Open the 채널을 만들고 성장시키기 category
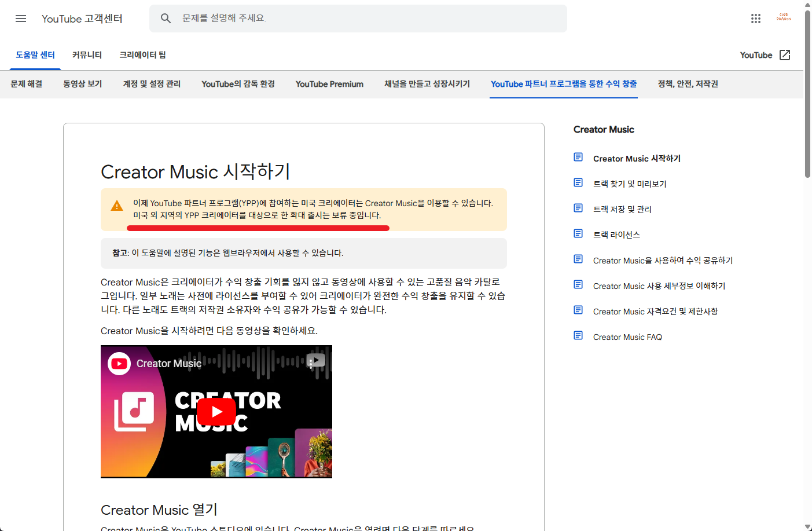The image size is (812, 531). (x=427, y=84)
